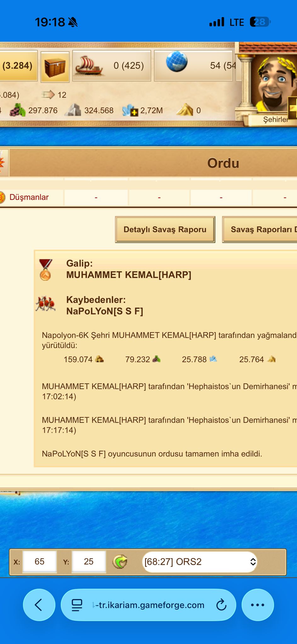Open the Şehirler label under the advisor
The height and width of the screenshot is (644, 297).
(275, 119)
